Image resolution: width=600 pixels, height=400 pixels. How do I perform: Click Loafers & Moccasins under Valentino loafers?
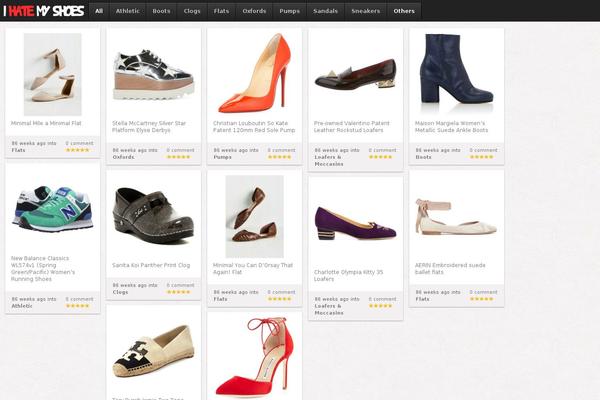coord(329,161)
